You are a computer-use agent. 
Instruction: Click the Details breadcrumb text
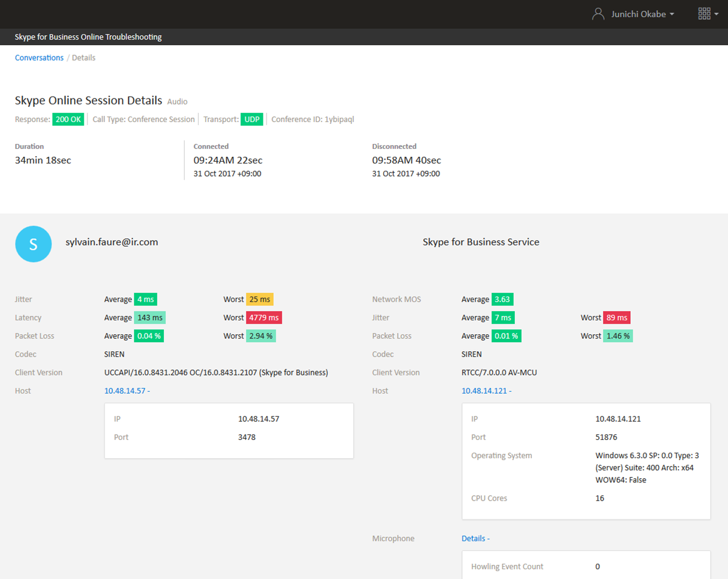click(84, 58)
